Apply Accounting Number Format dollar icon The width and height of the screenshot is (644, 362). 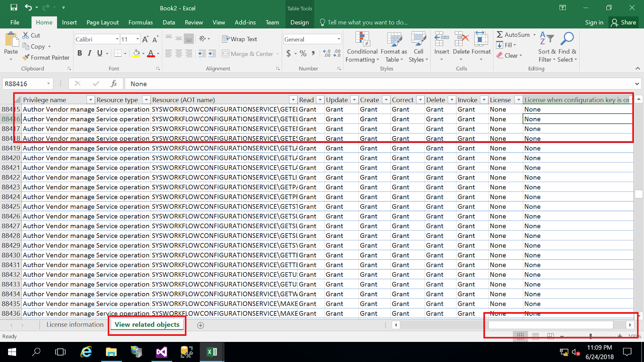[x=289, y=53]
